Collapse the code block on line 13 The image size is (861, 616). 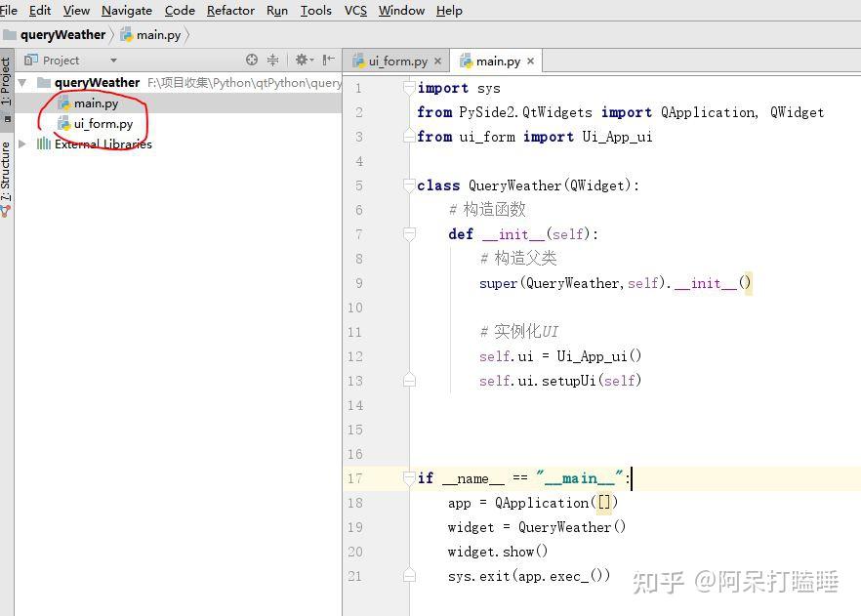pyautogui.click(x=409, y=381)
